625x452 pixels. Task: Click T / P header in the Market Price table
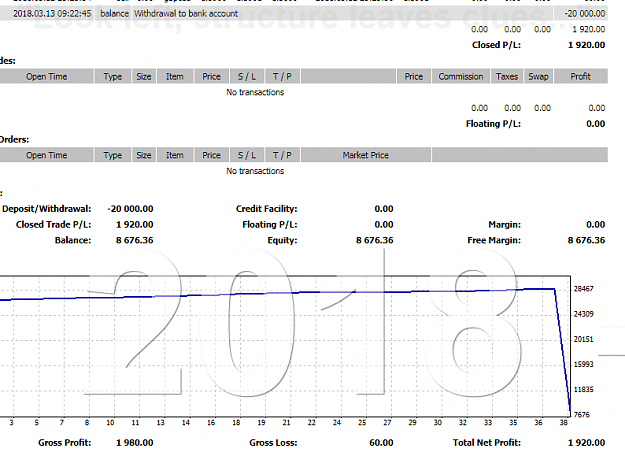pyautogui.click(x=282, y=155)
